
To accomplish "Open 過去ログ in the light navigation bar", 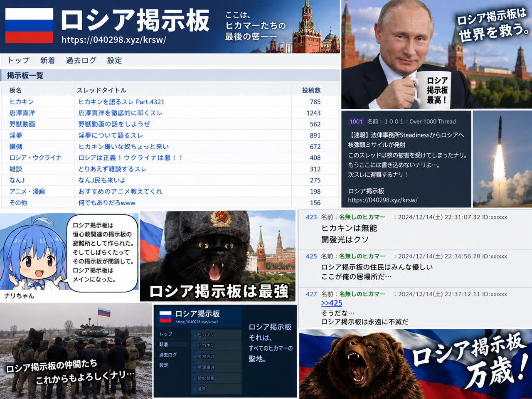I will point(81,60).
